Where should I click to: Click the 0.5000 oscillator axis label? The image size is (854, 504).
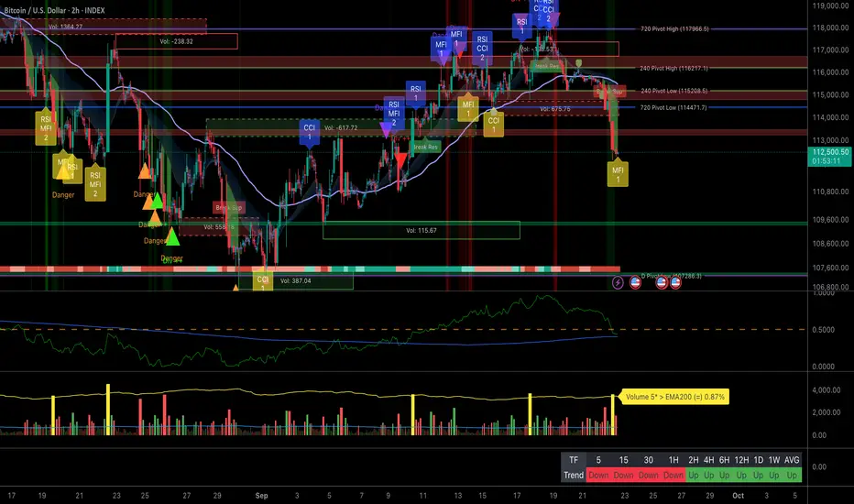(823, 330)
